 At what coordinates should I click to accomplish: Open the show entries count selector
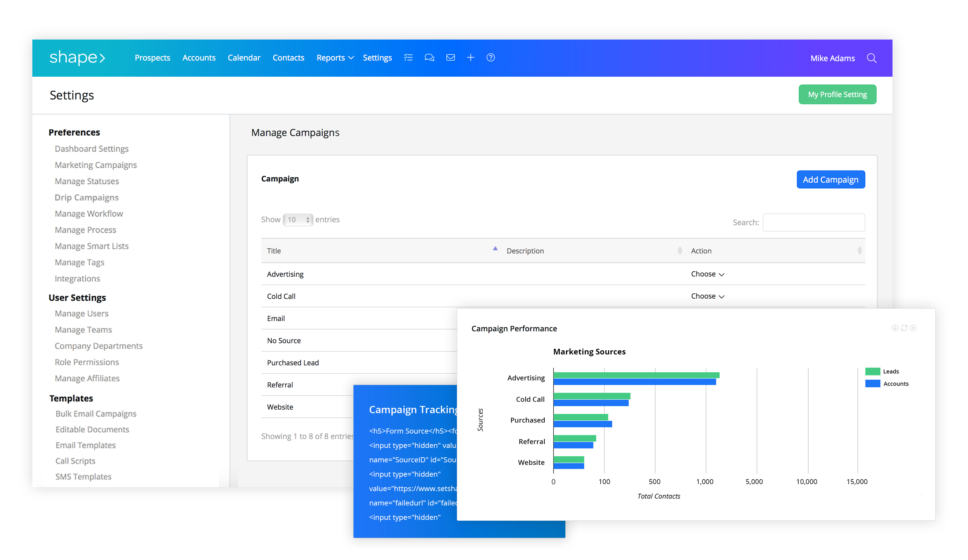298,220
